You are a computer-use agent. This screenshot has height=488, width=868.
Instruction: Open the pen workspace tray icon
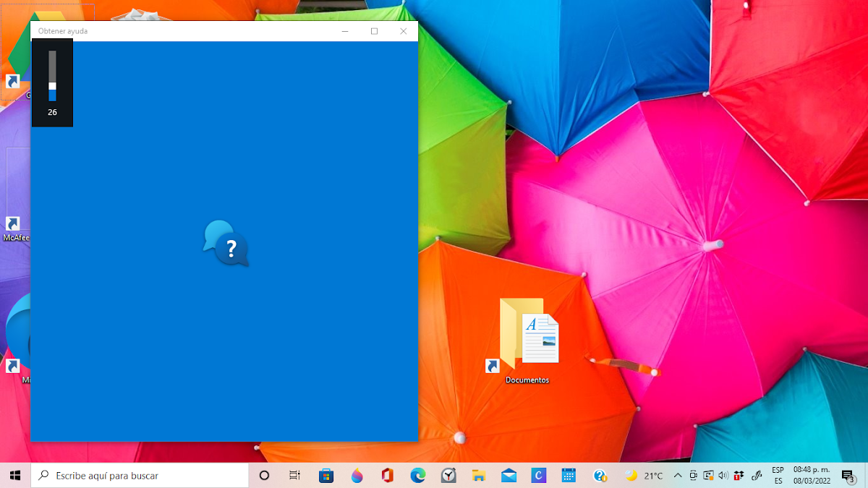[x=757, y=475]
